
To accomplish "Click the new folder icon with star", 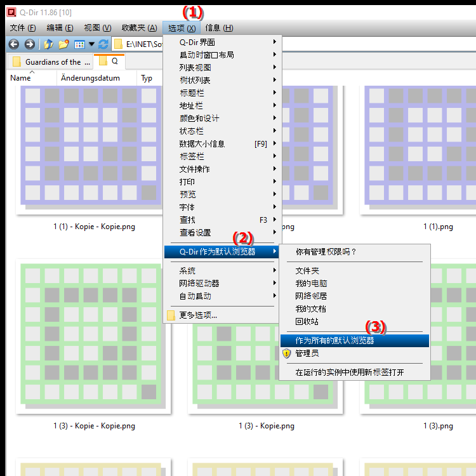I will pos(63,44).
